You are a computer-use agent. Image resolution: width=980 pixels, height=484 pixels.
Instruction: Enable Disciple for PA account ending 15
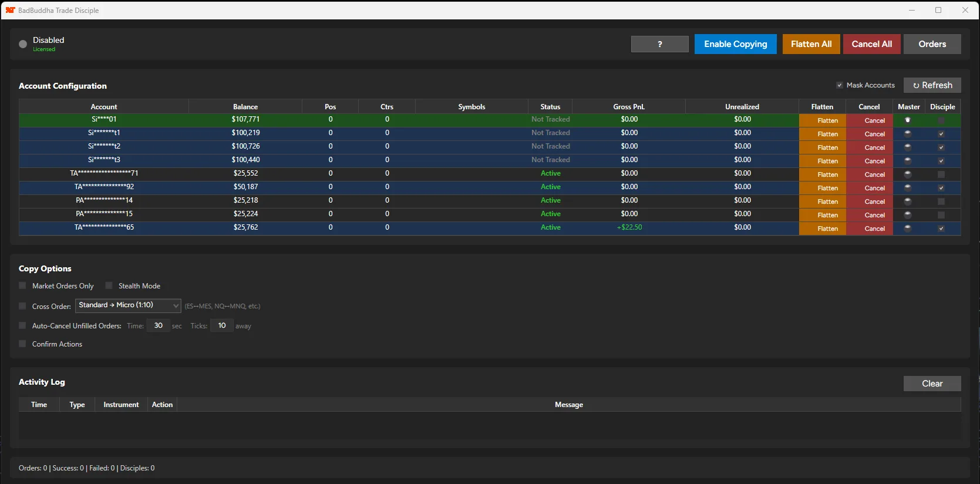pos(941,215)
